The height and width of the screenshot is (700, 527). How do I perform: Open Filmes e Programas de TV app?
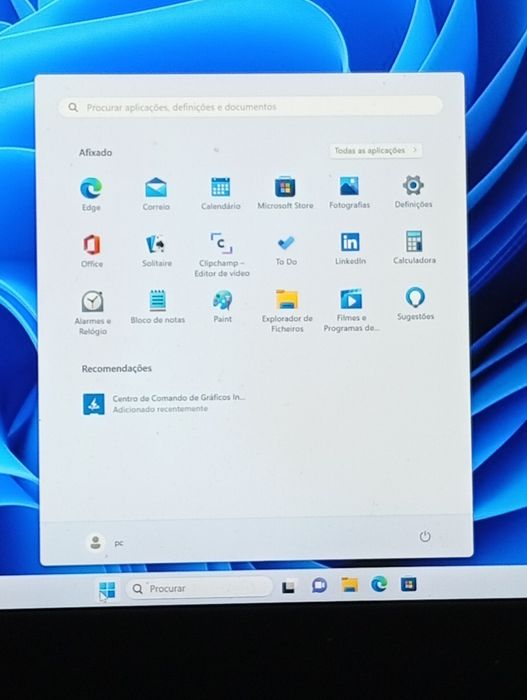(351, 310)
